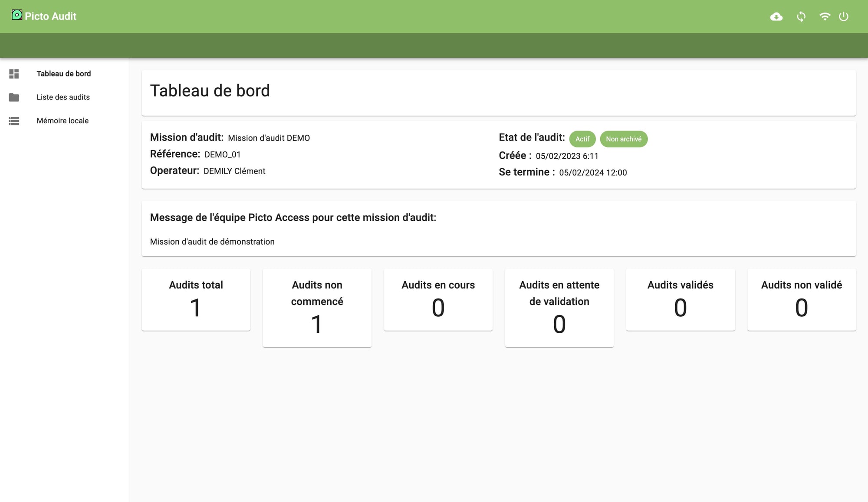Open Tableau de bord menu item
868x502 pixels.
[64, 74]
